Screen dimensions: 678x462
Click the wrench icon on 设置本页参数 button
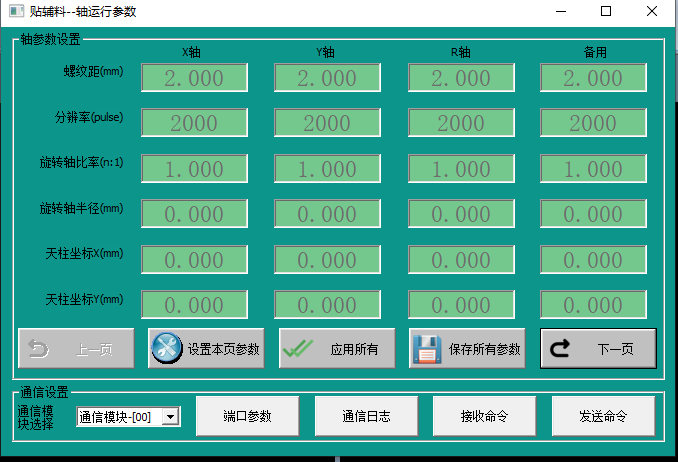point(167,349)
